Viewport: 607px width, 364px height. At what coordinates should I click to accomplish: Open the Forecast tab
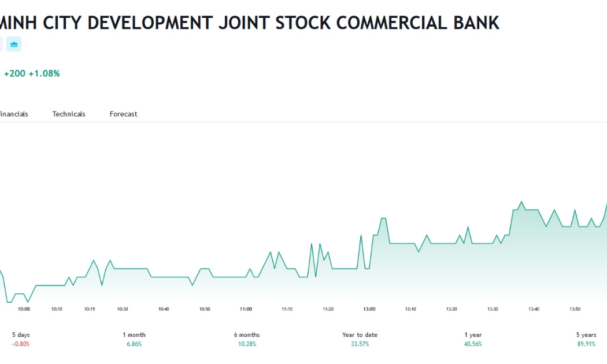point(123,114)
